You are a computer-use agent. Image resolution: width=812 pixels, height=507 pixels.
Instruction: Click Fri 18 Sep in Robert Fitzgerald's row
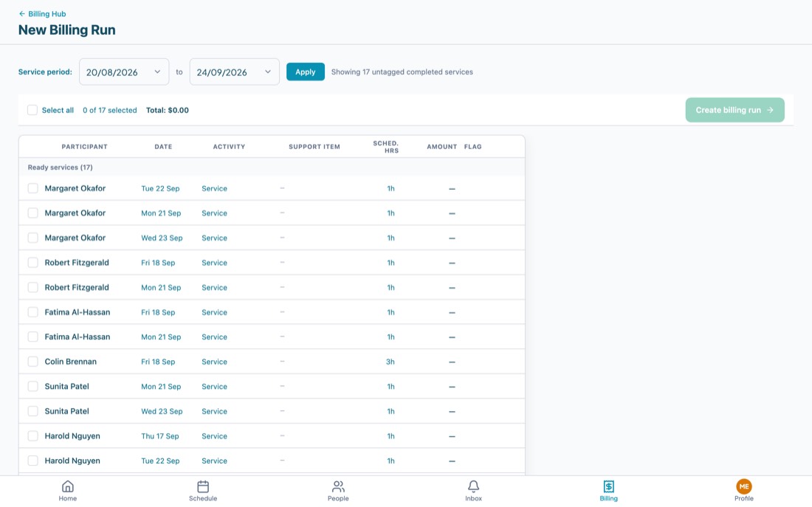pyautogui.click(x=158, y=263)
